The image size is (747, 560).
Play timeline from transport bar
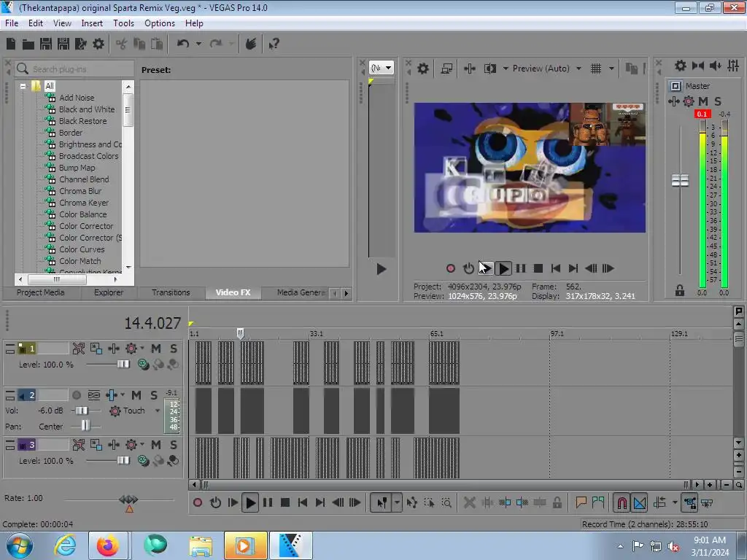pos(250,502)
